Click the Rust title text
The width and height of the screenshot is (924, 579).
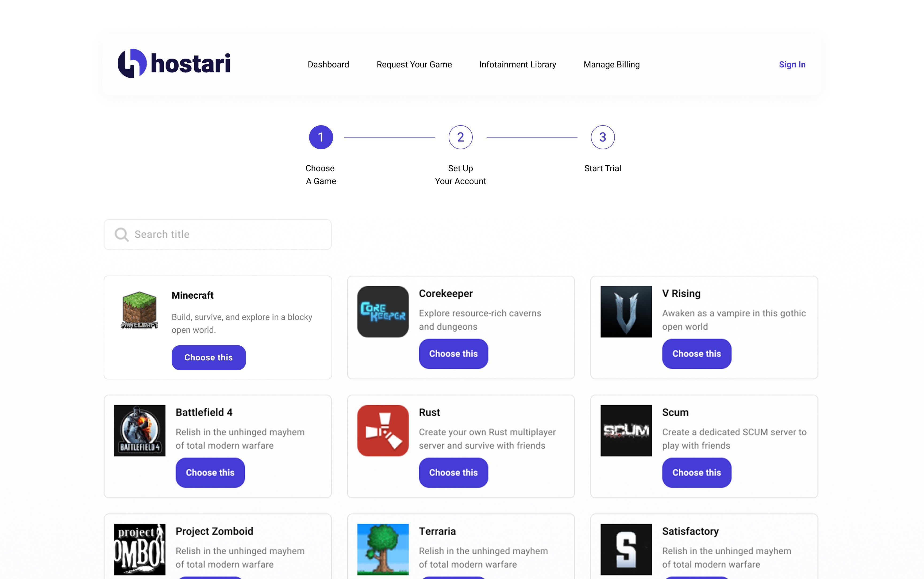coord(429,412)
